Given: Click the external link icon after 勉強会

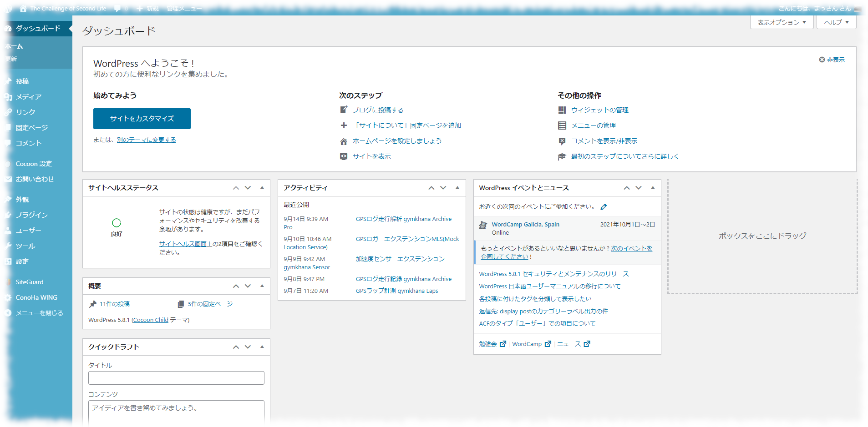Looking at the screenshot, I should coord(503,344).
